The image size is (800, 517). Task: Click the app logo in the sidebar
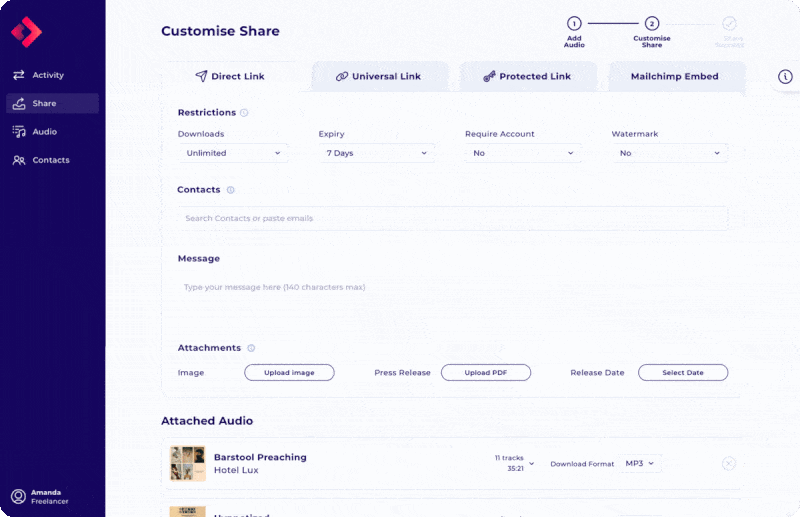pyautogui.click(x=27, y=32)
